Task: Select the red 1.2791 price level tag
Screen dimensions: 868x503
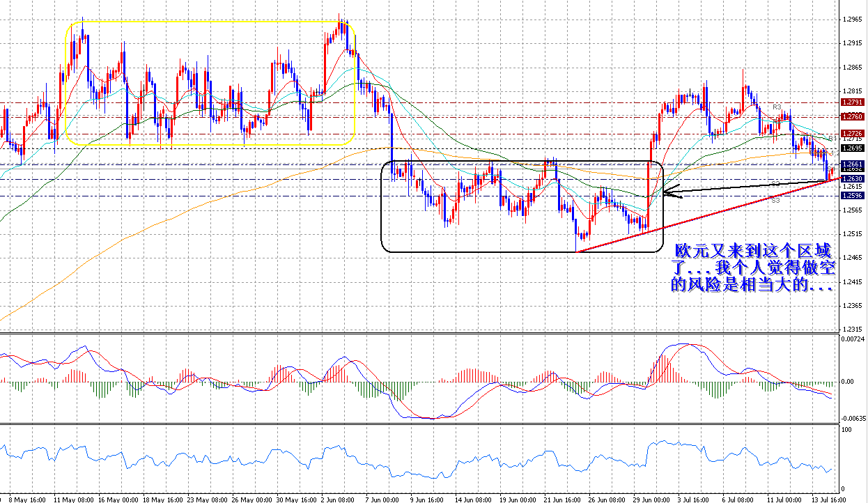Action: (x=852, y=102)
